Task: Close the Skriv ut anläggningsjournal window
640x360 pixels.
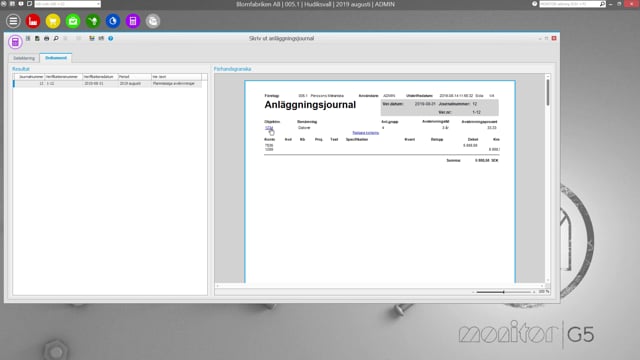Action: pos(554,38)
